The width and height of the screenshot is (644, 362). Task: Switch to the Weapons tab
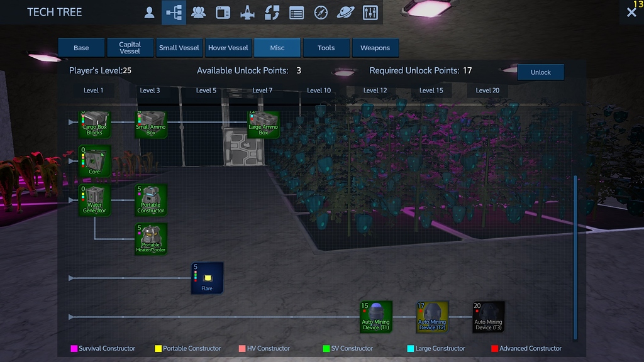click(x=375, y=47)
